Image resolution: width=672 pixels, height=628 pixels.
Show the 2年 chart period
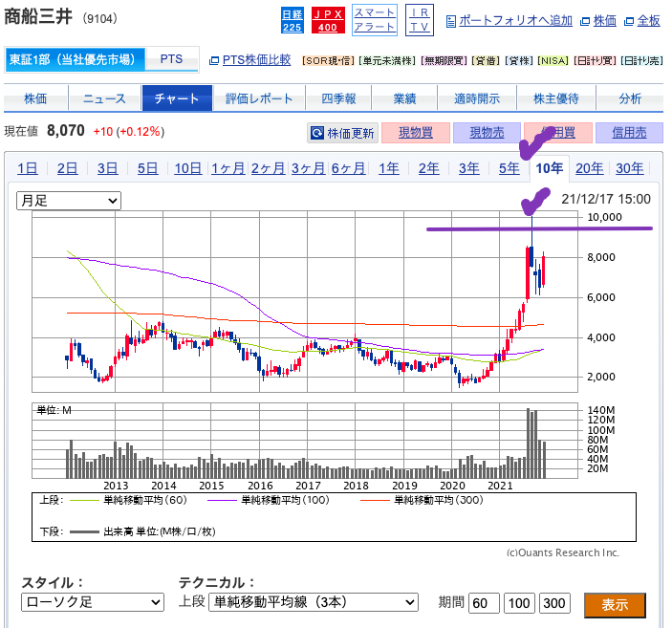click(x=428, y=168)
